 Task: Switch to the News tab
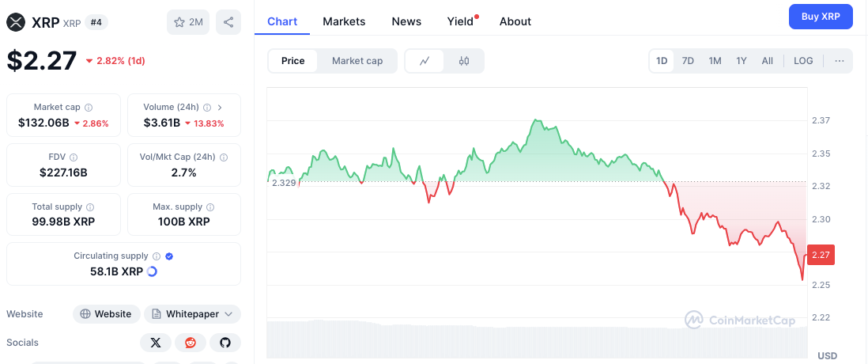(406, 21)
